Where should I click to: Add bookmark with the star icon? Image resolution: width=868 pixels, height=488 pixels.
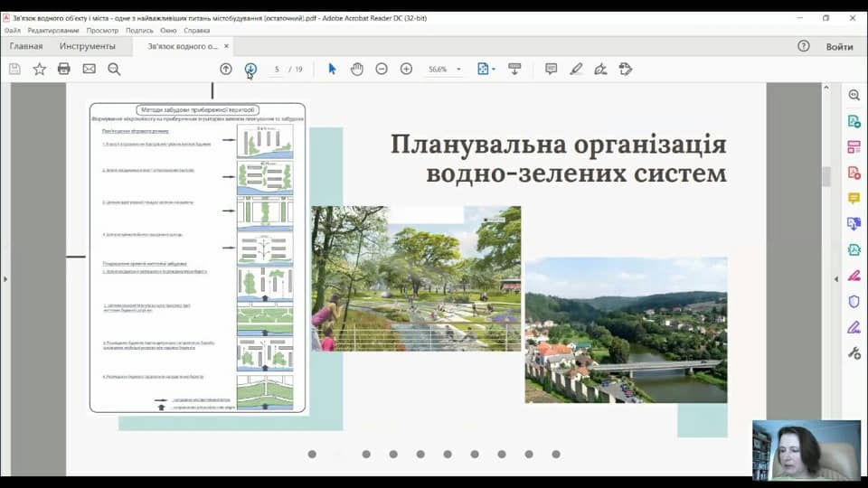tap(39, 70)
